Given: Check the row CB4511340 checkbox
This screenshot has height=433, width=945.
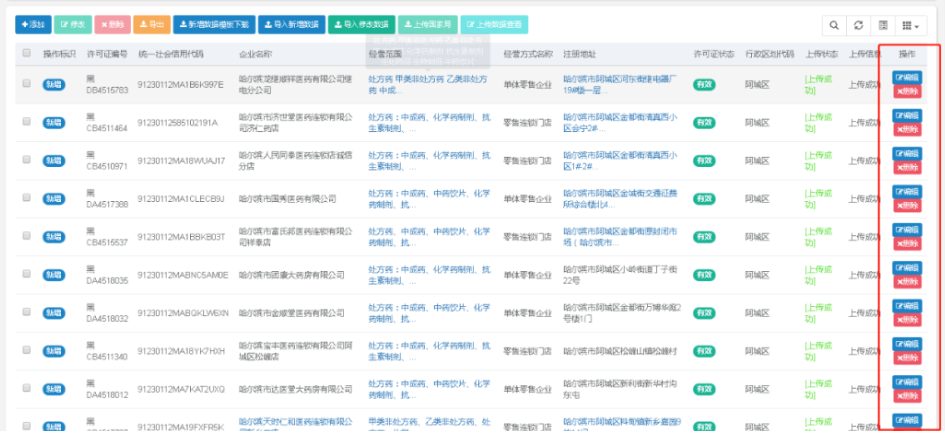Looking at the screenshot, I should click(27, 350).
